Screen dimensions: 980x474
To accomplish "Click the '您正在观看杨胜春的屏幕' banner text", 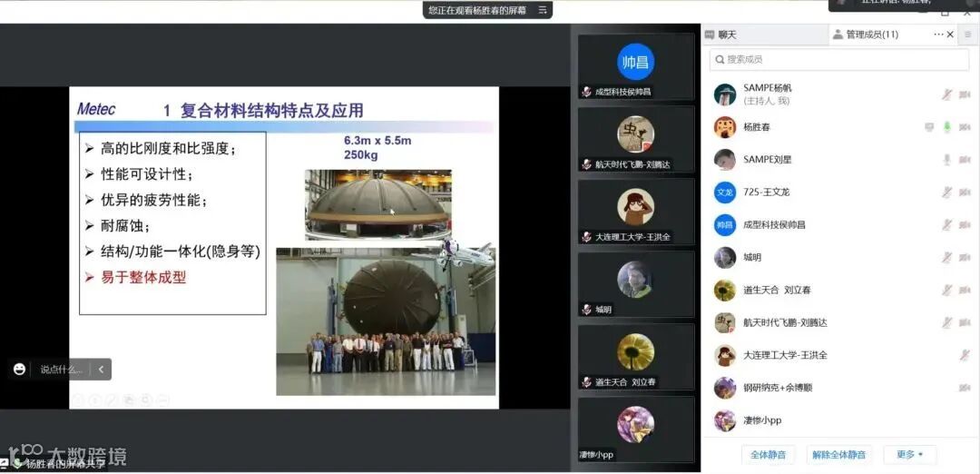I will (477, 10).
